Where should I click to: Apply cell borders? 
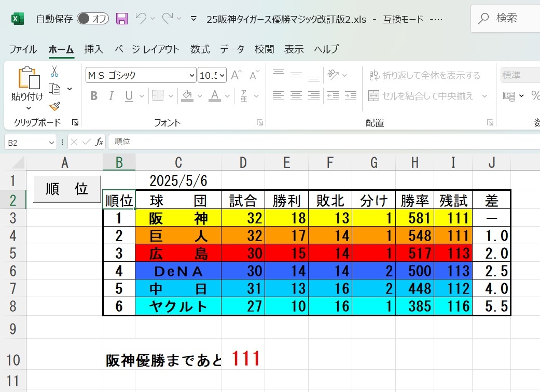[158, 96]
